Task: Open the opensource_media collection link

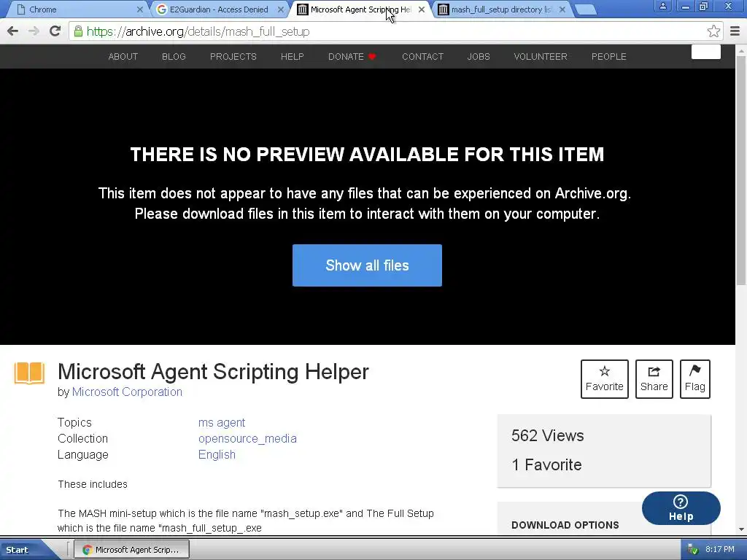Action: [x=247, y=438]
